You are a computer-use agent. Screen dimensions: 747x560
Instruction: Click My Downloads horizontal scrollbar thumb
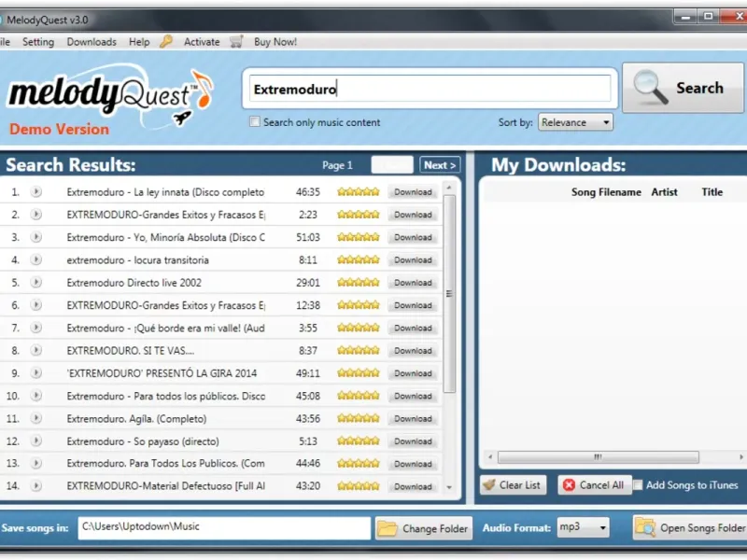point(599,457)
